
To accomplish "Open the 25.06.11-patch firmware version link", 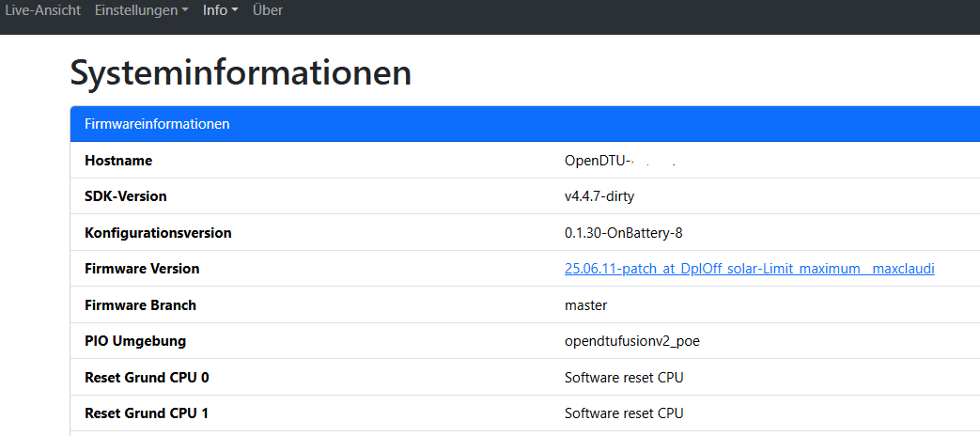I will pos(749,269).
